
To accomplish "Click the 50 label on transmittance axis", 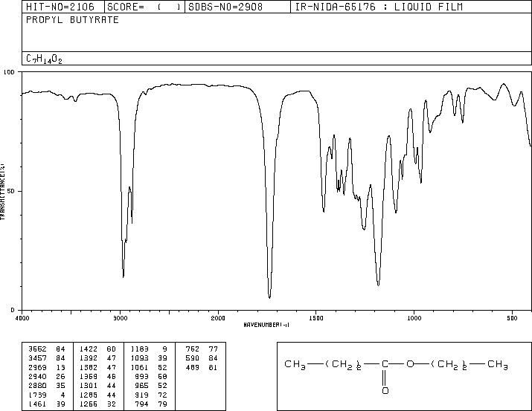I will [x=10, y=191].
